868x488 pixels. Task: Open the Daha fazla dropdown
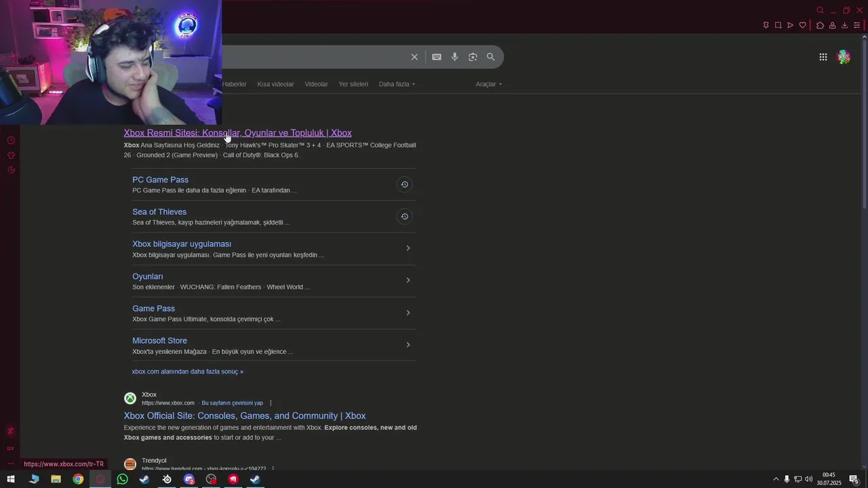397,84
